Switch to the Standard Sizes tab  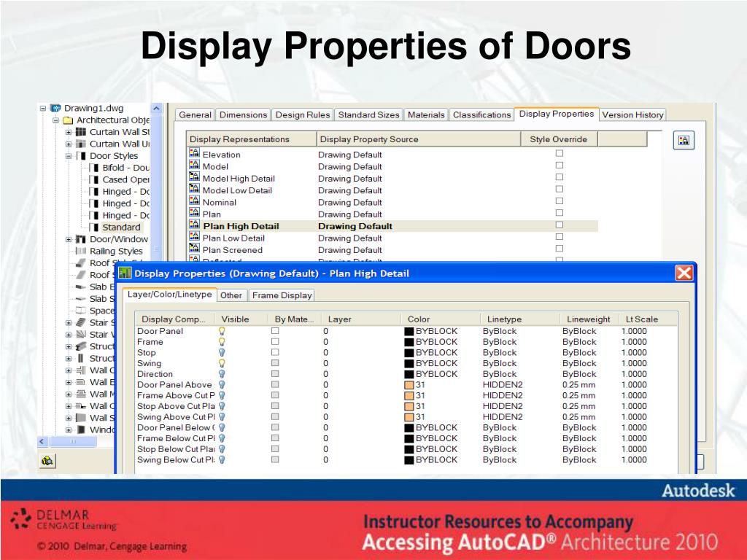368,114
